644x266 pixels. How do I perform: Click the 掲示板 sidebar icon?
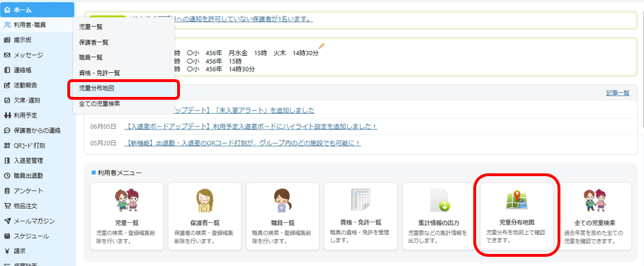click(7, 40)
